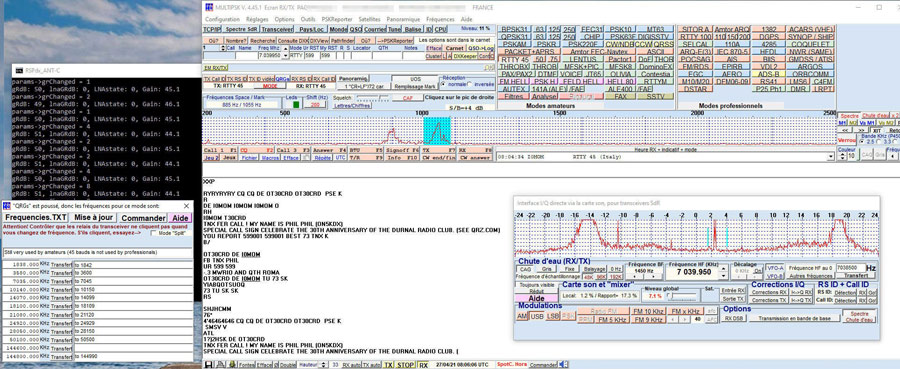Image resolution: width=900 pixels, height=369 pixels.
Task: Toggle LSB modulation button
Action: point(553,316)
